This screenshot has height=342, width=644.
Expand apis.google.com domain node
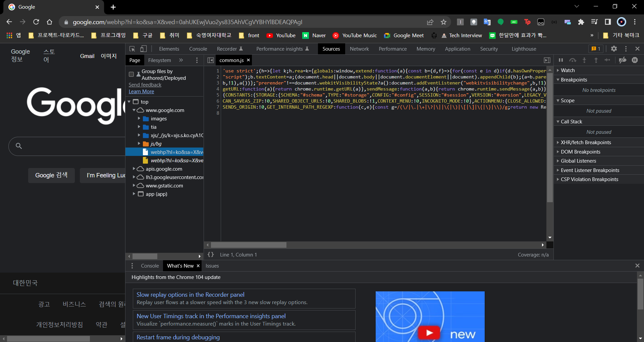(x=134, y=169)
